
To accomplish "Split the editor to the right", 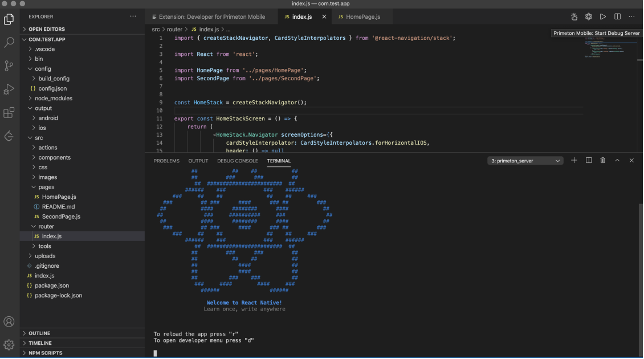I will coord(617,17).
